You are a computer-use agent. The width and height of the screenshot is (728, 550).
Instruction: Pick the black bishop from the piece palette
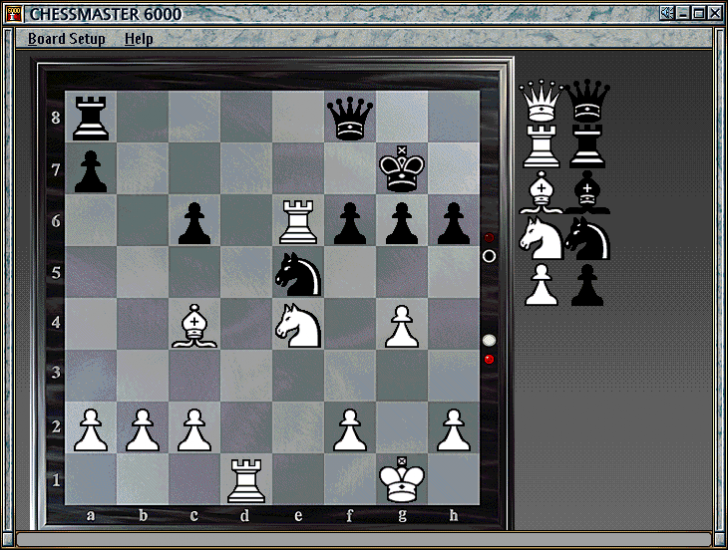click(x=587, y=192)
